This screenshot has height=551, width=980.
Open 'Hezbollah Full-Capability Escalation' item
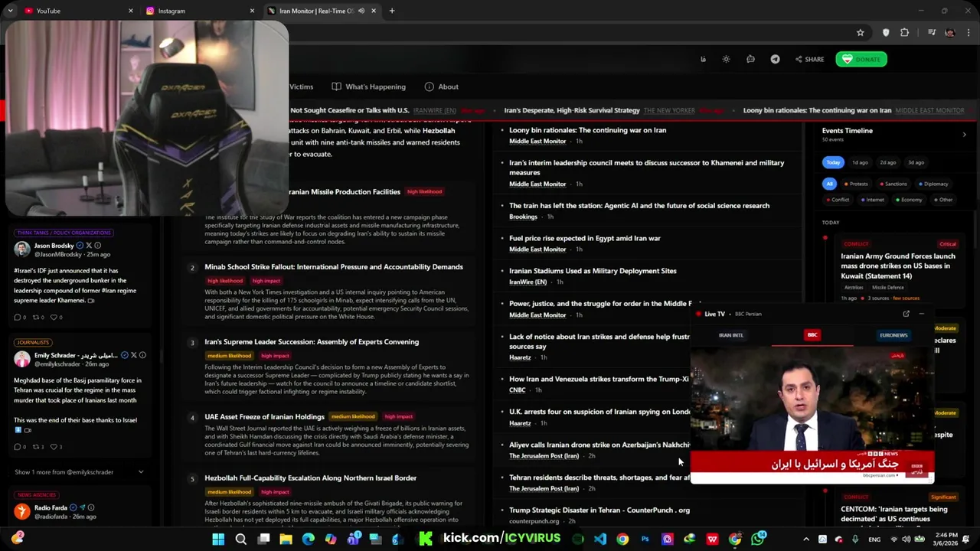pyautogui.click(x=310, y=478)
